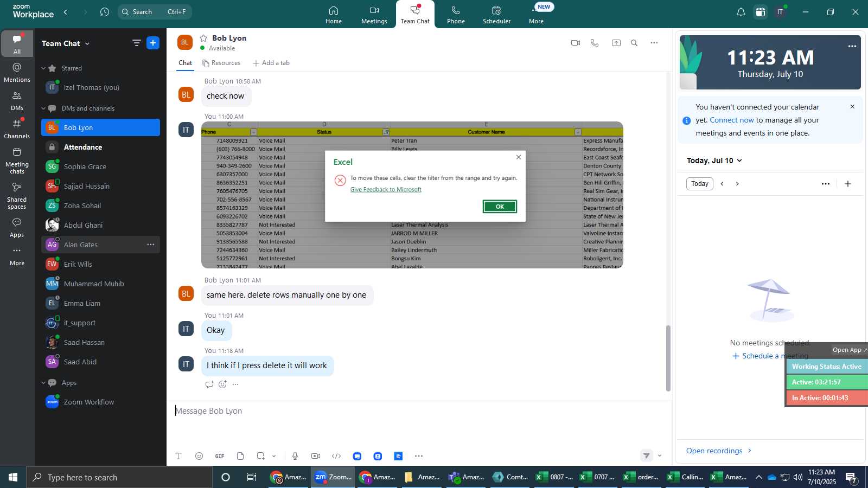Open the chat list filter icon
Viewport: 868px width, 488px height.
tap(137, 43)
